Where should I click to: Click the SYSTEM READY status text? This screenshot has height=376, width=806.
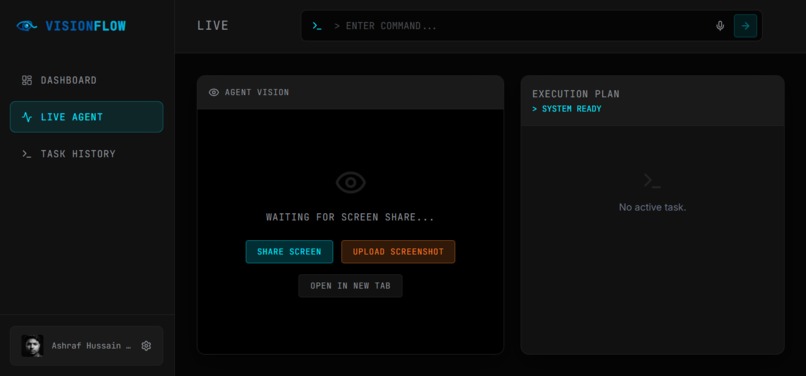(566, 109)
